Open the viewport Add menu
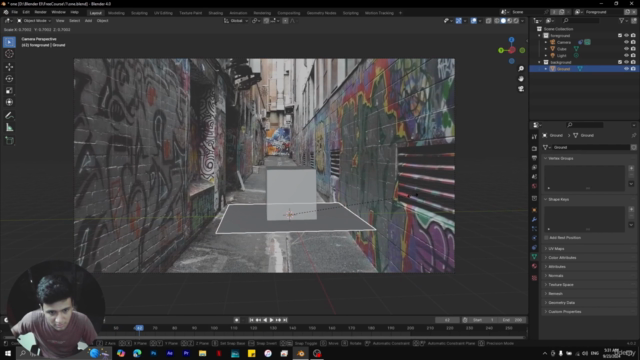 88,20
